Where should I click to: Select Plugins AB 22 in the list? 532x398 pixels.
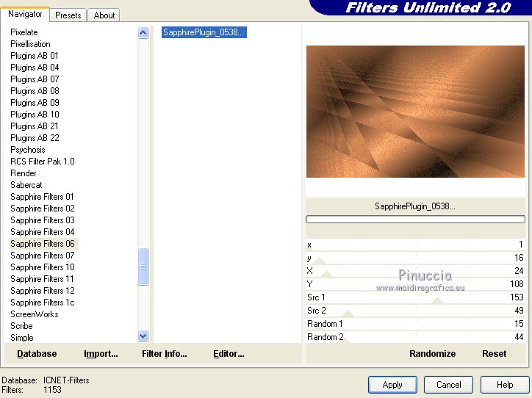35,138
